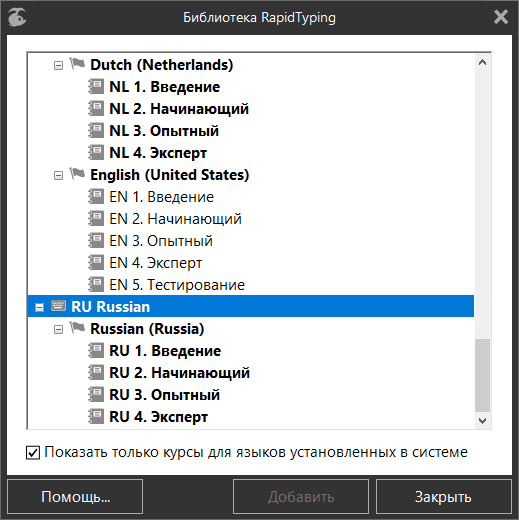Click the notebook icon of NL 2. Начинающий
The width and height of the screenshot is (519, 520).
coord(96,108)
